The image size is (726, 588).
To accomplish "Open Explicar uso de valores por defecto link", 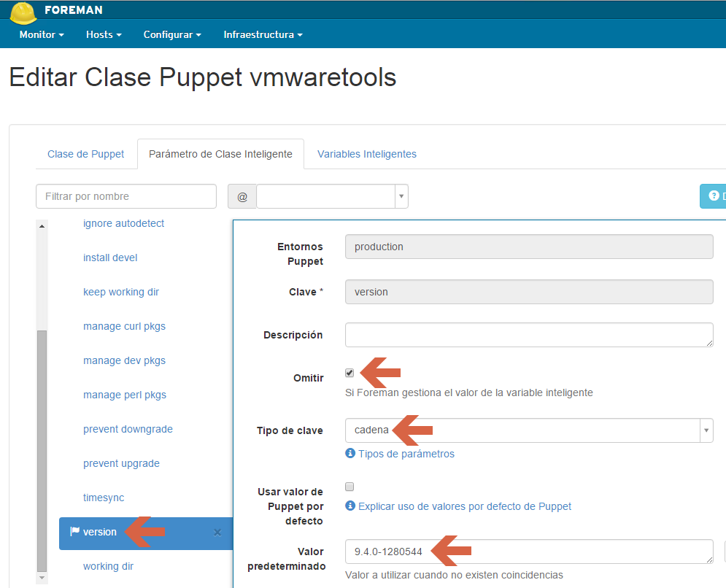I will (464, 506).
